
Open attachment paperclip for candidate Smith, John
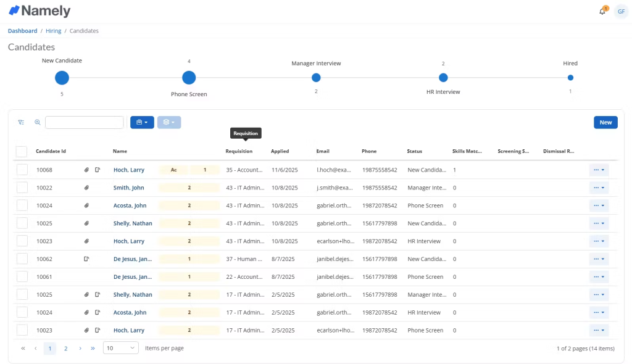[x=87, y=188]
